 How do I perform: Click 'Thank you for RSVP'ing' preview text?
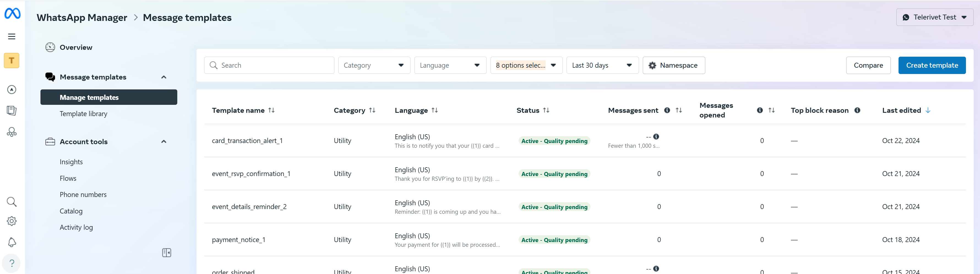pyautogui.click(x=447, y=179)
